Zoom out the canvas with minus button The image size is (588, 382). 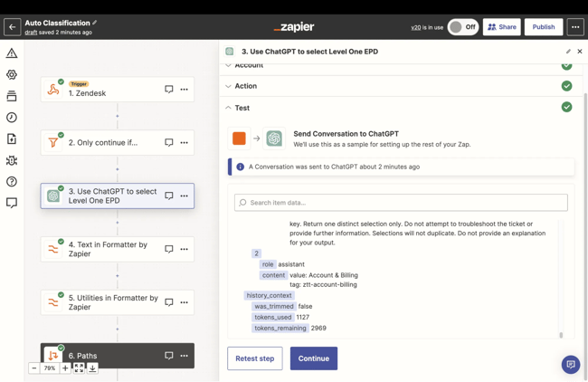[x=33, y=368]
